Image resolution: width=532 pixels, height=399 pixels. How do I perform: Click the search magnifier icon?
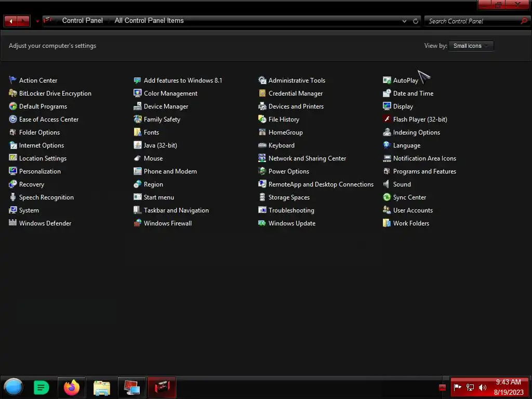(524, 21)
